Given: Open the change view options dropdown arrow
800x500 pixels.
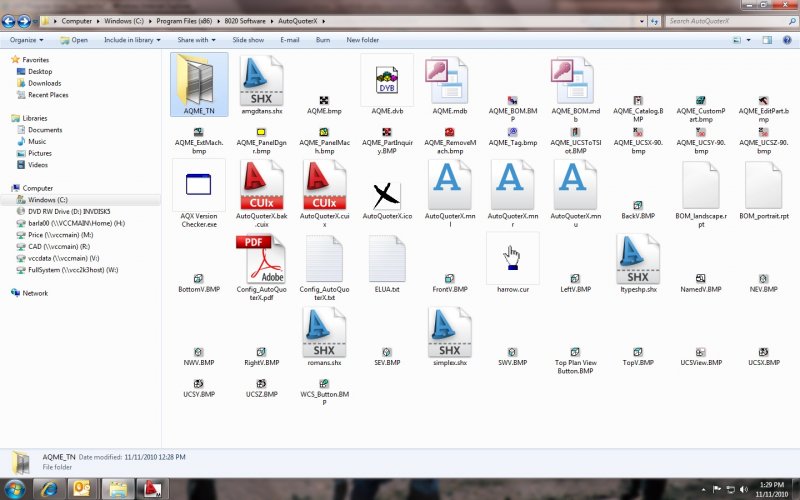Looking at the screenshot, I should click(x=748, y=40).
